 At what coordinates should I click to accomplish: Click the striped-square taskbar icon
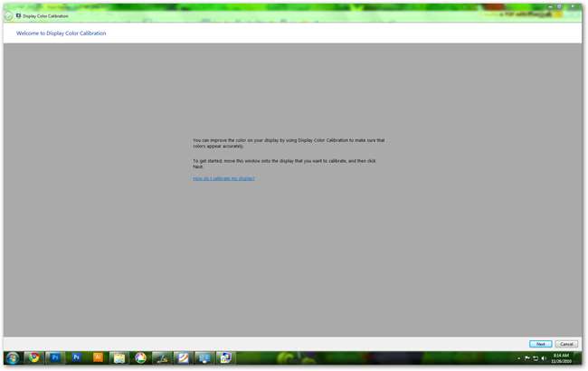click(184, 357)
